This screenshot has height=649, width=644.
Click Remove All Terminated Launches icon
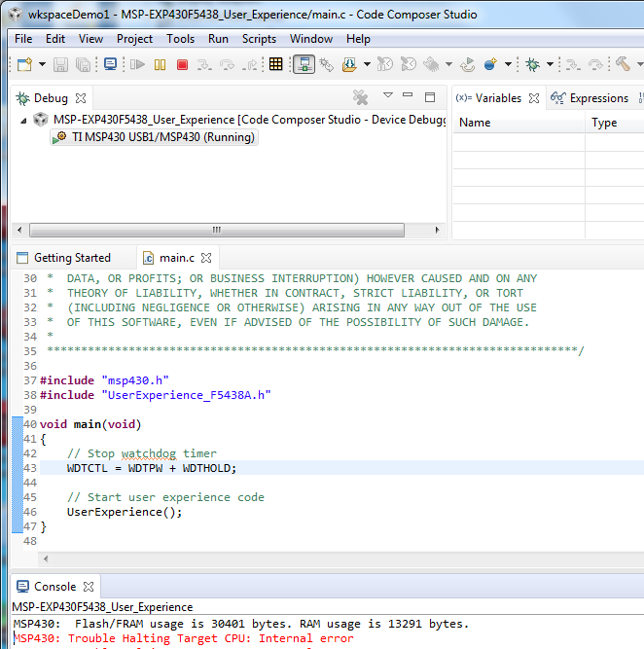[360, 97]
